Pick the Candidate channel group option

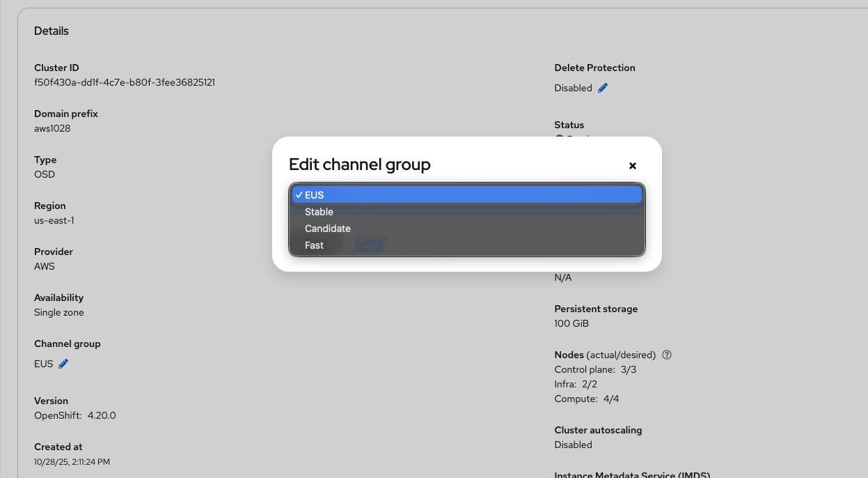(328, 229)
